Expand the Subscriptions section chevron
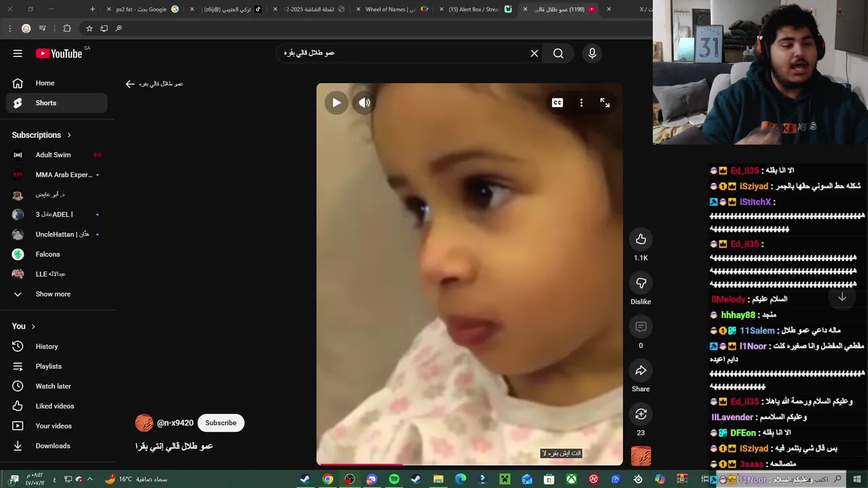This screenshot has height=488, width=868. click(x=69, y=135)
